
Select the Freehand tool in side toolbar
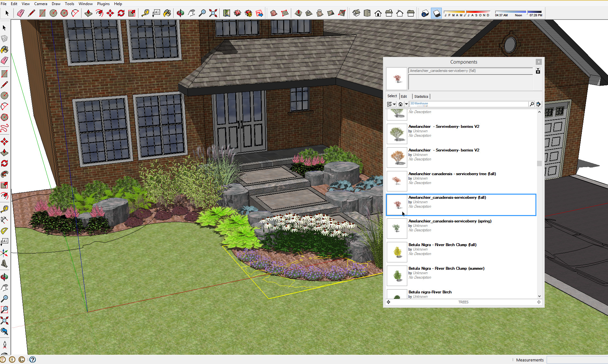pos(4,128)
